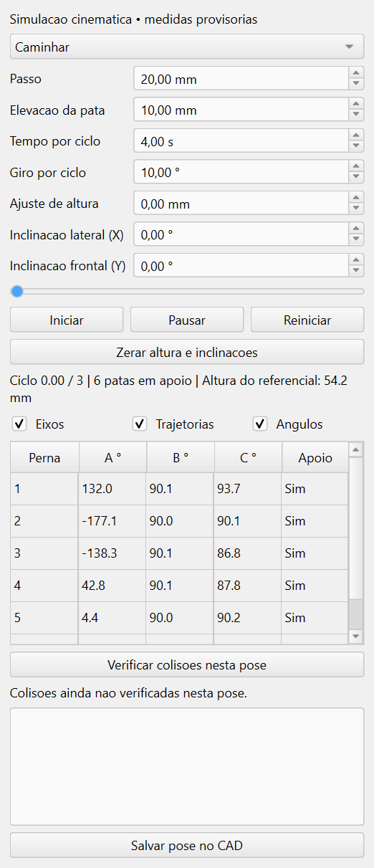The image size is (374, 868).
Task: Increase Ajuste de altura with up arrow
Action: click(356, 198)
